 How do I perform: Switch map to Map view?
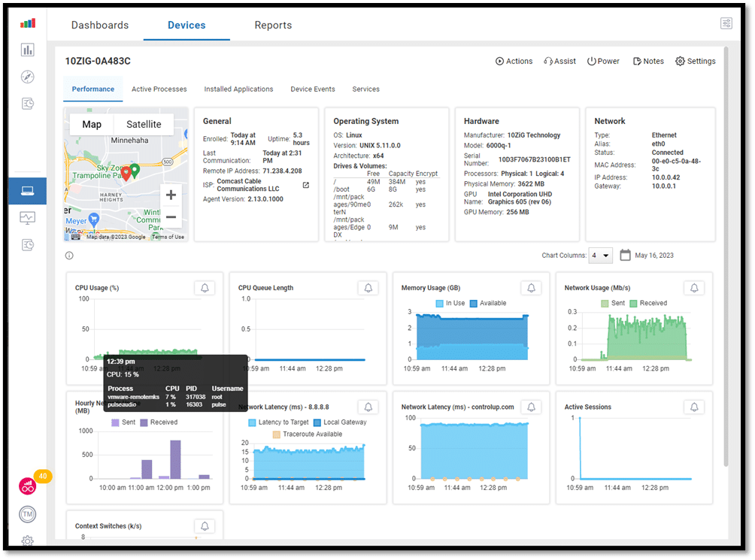92,124
